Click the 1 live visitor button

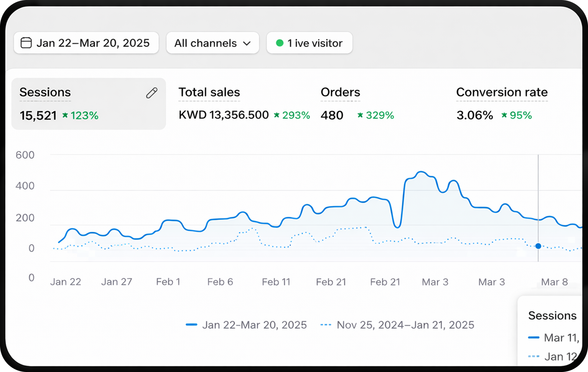309,43
